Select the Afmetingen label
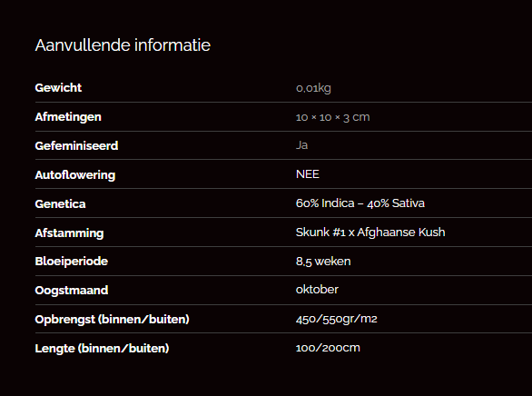This screenshot has width=532, height=396. pyautogui.click(x=68, y=117)
